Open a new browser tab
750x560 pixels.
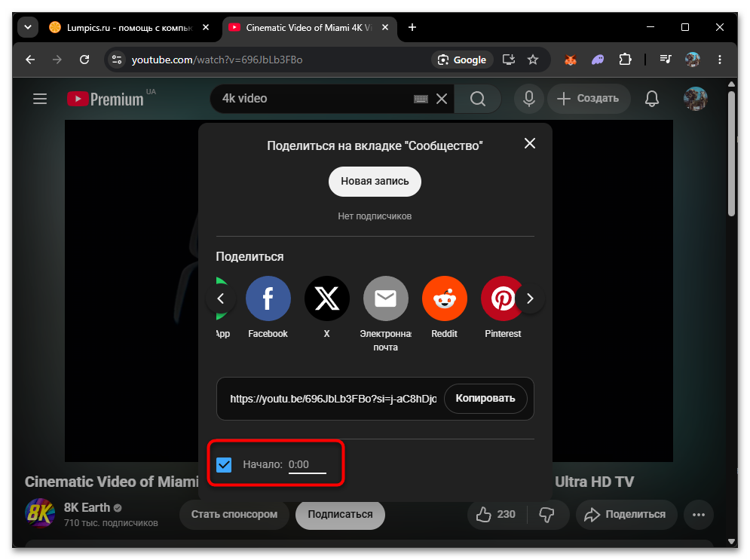pos(412,28)
